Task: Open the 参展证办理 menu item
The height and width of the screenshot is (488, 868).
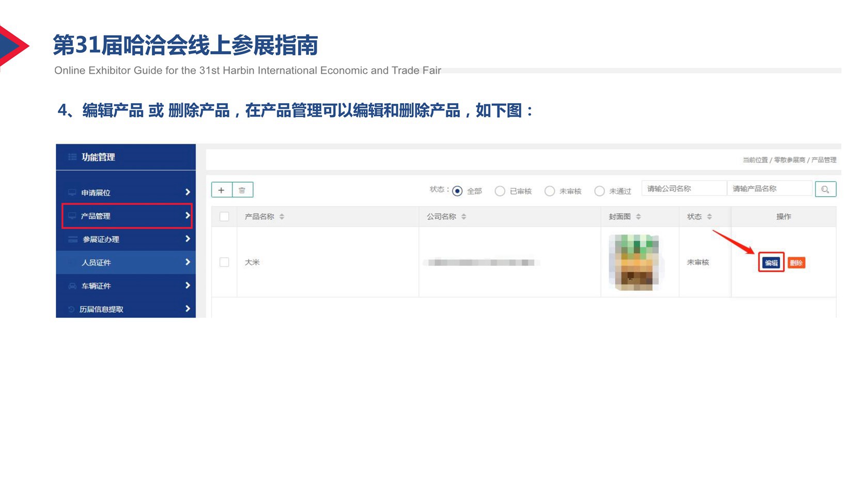Action: click(126, 239)
